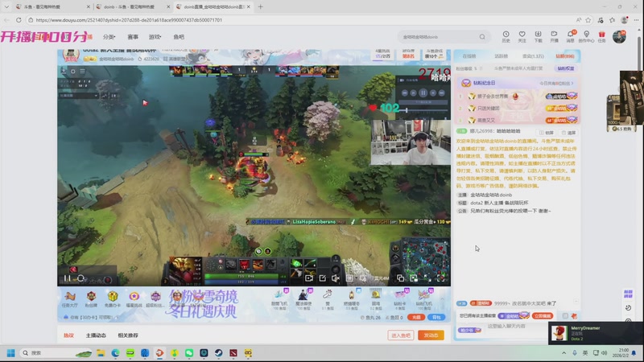The image size is (644, 362).
Task: Refresh the browser page
Action: point(19,19)
